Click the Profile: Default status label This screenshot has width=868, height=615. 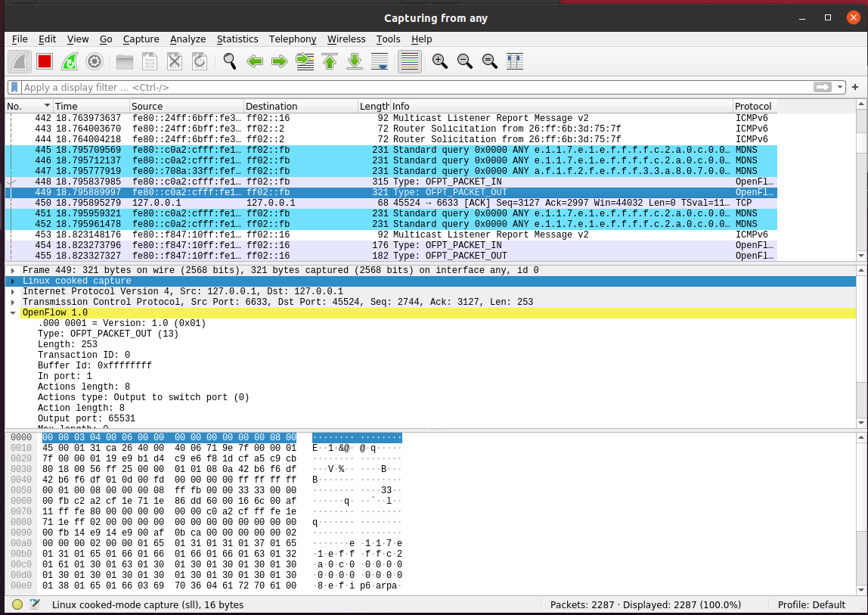(811, 604)
